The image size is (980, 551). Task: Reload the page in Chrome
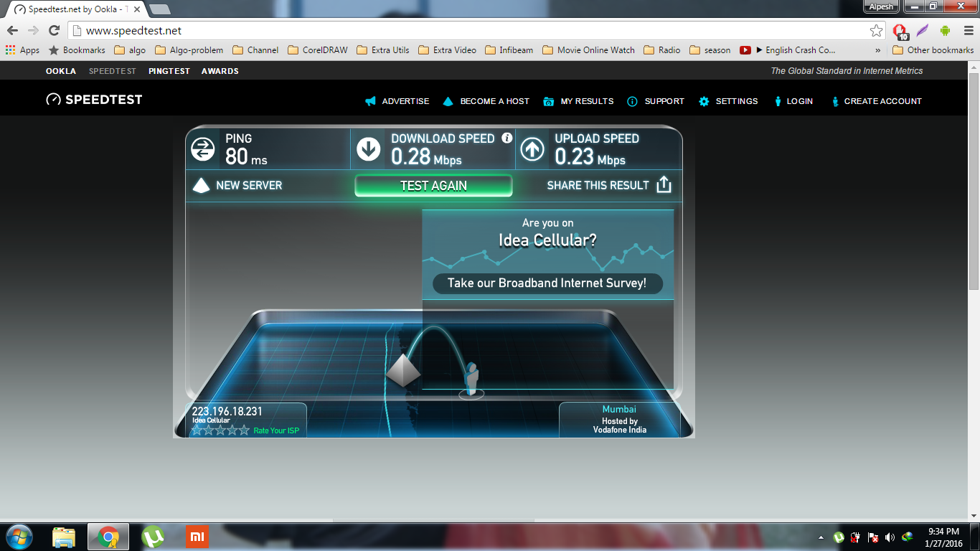pyautogui.click(x=54, y=30)
